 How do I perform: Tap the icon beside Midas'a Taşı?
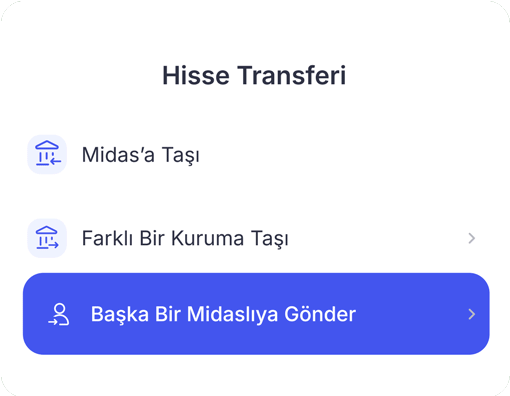point(47,154)
